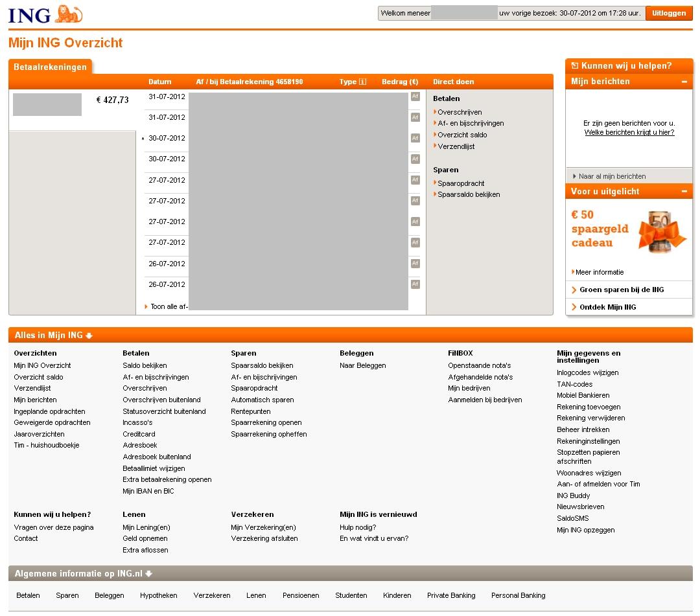Open Rentepunten

(x=250, y=411)
